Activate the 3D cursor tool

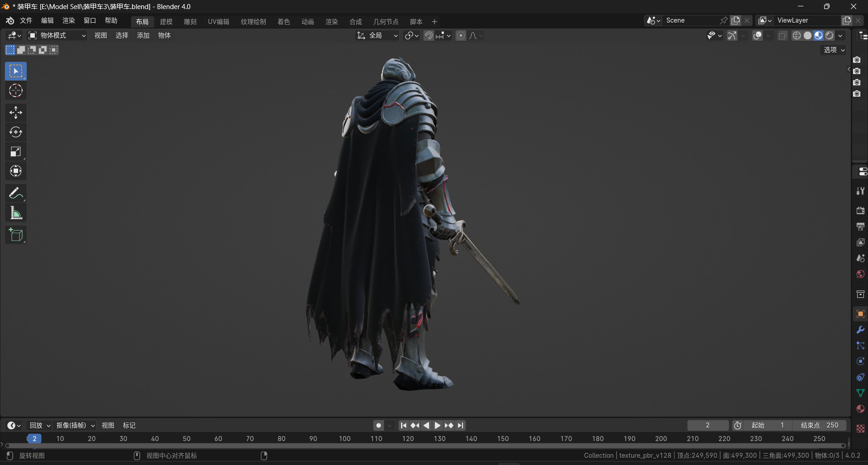tap(16, 91)
